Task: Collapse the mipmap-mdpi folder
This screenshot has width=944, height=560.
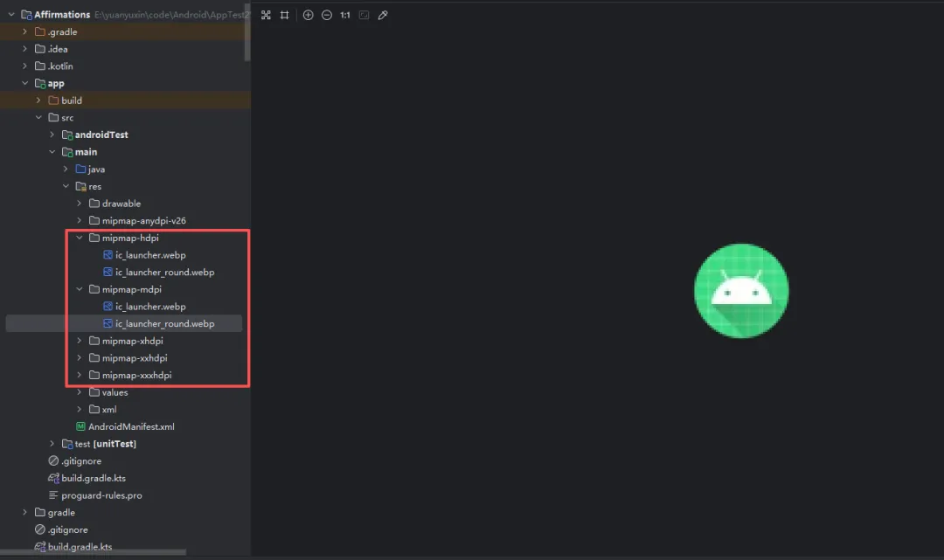Action: tap(79, 288)
